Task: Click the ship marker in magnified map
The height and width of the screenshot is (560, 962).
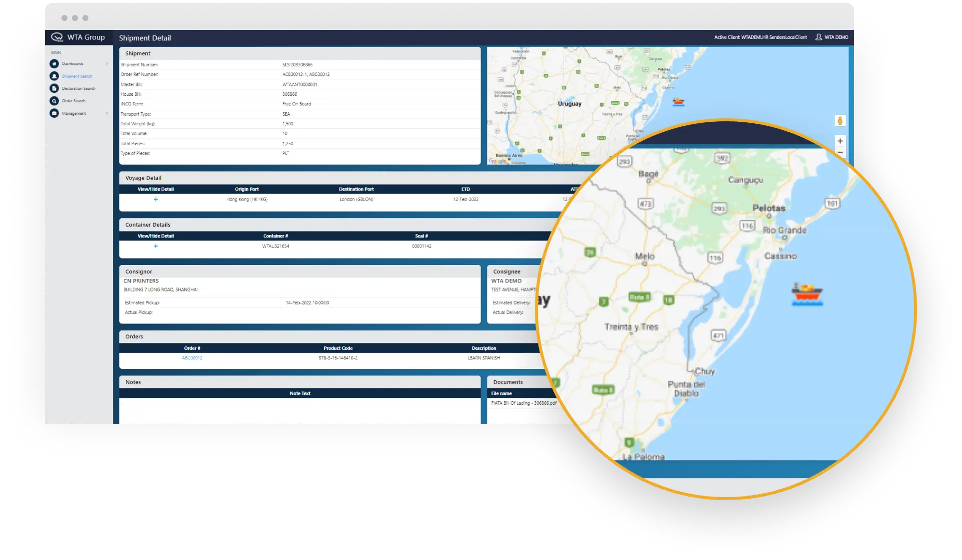Action: click(x=807, y=294)
